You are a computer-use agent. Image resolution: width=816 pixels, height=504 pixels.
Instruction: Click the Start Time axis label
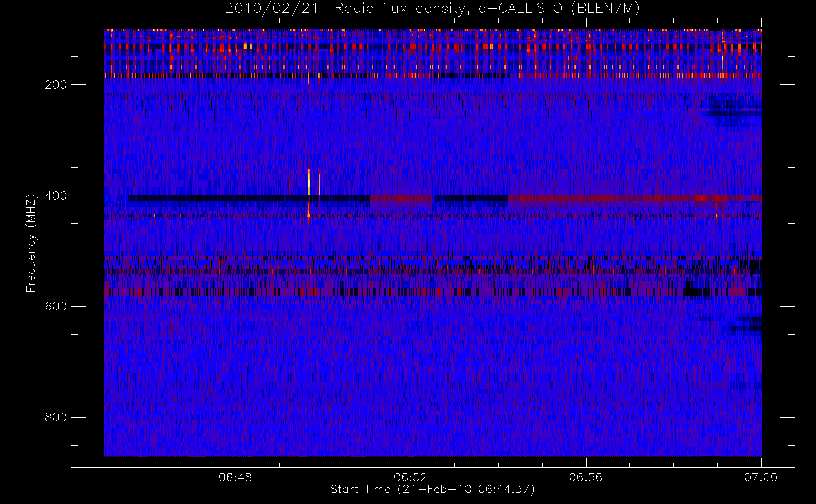pos(432,489)
